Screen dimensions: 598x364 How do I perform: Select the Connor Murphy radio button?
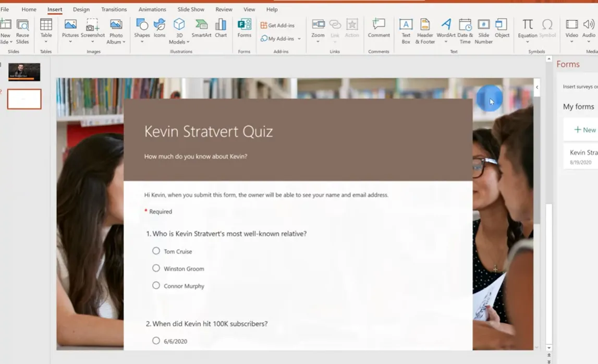point(156,285)
